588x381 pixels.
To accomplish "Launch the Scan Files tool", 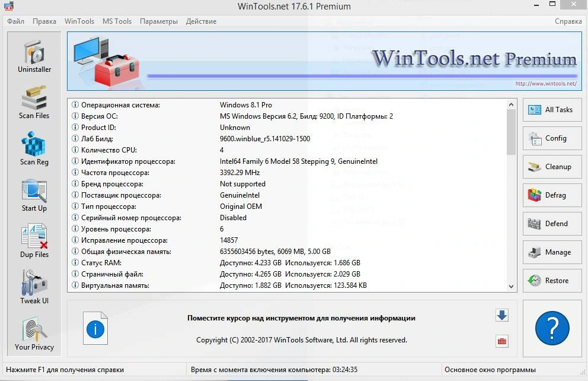I will click(34, 103).
